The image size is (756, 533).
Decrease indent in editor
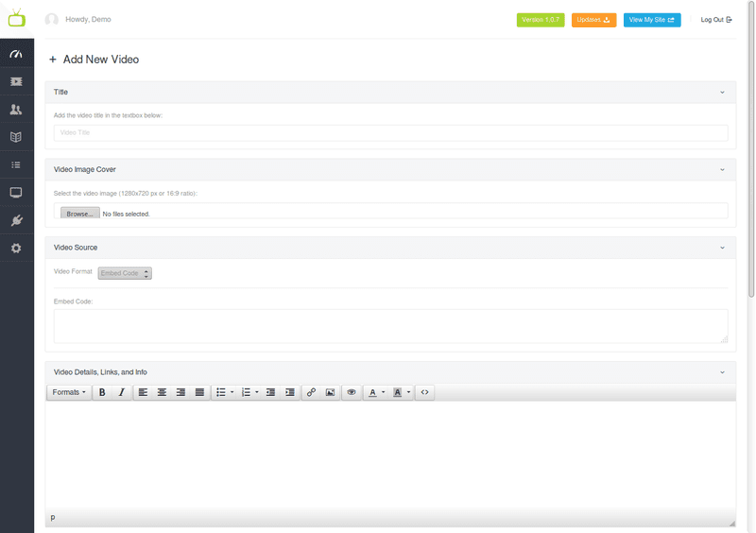pos(271,392)
